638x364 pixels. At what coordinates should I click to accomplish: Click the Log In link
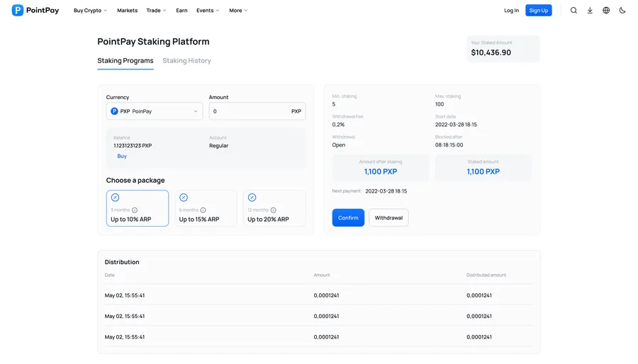tap(511, 11)
